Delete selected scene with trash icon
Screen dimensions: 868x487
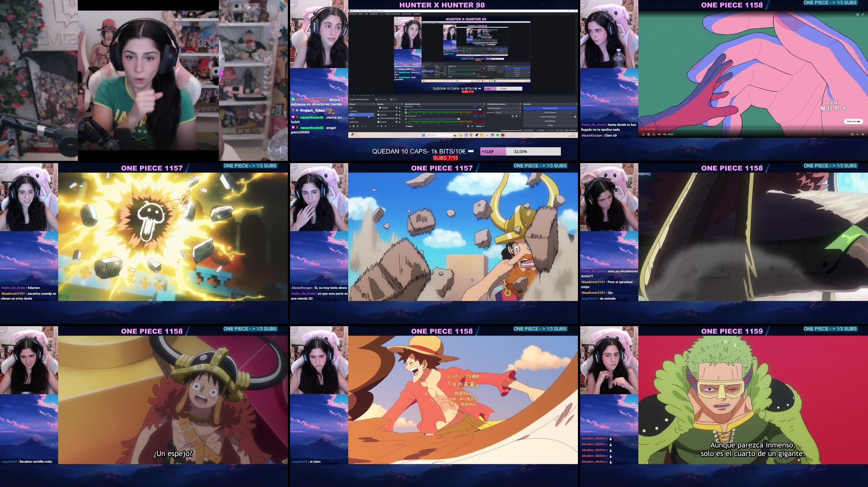(354, 126)
